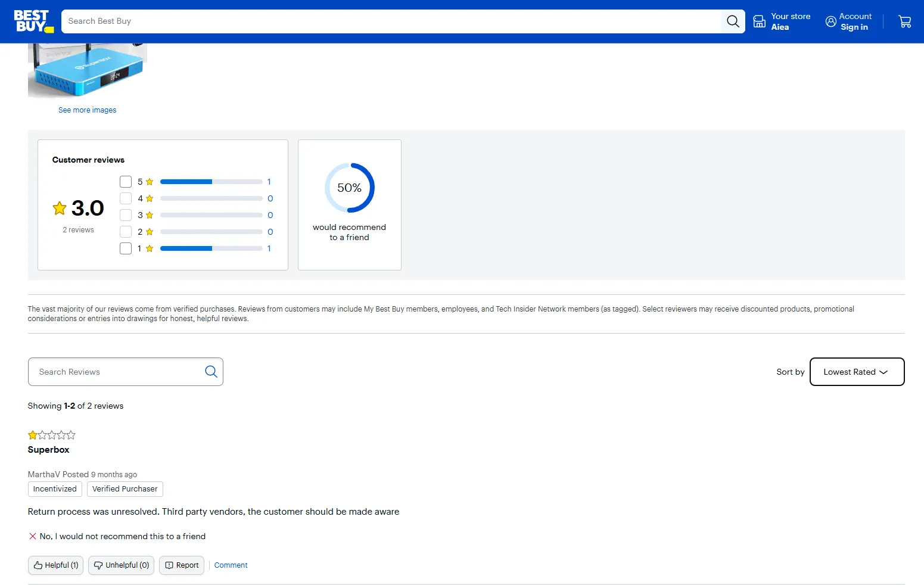
Task: Click the 50% would recommend circle
Action: 350,188
